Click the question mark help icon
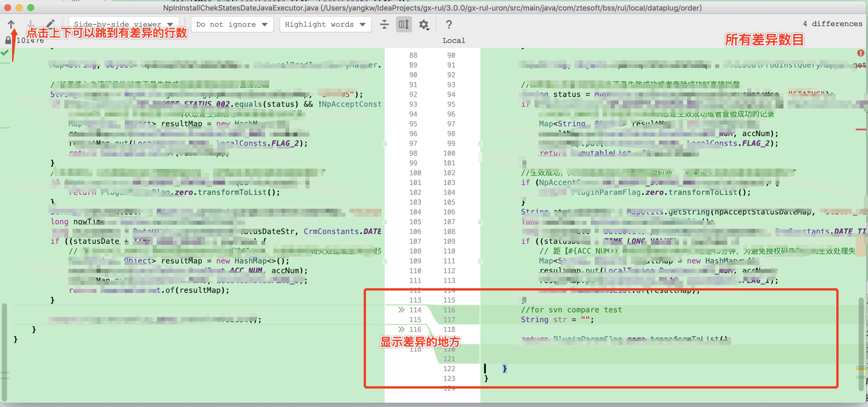Screen dimensions: 868x407 (449, 24)
